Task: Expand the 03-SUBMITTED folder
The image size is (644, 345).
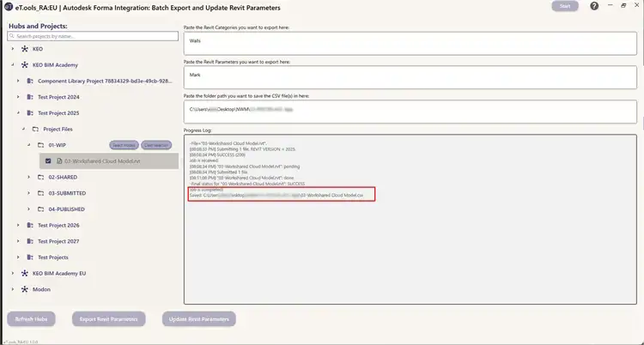Action: pos(28,193)
